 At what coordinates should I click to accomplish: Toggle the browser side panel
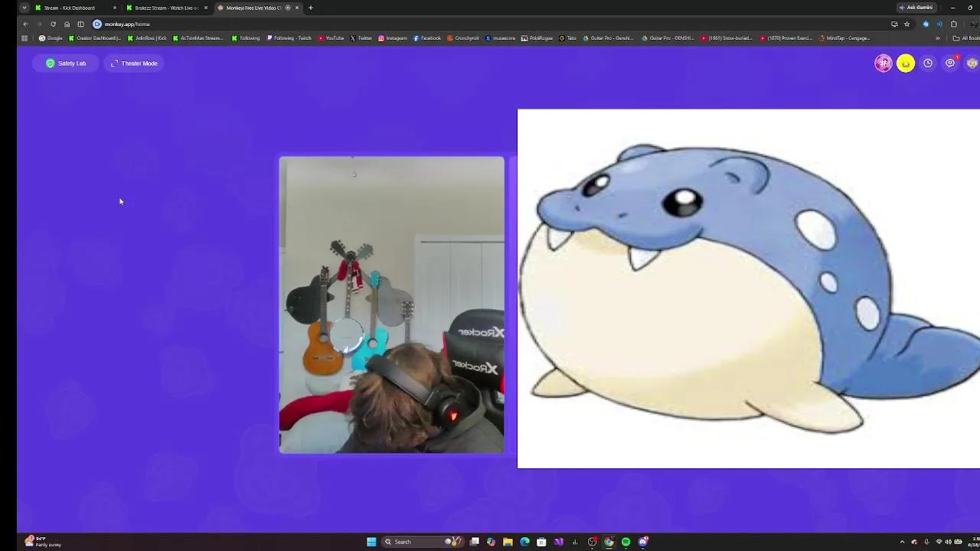coord(80,24)
